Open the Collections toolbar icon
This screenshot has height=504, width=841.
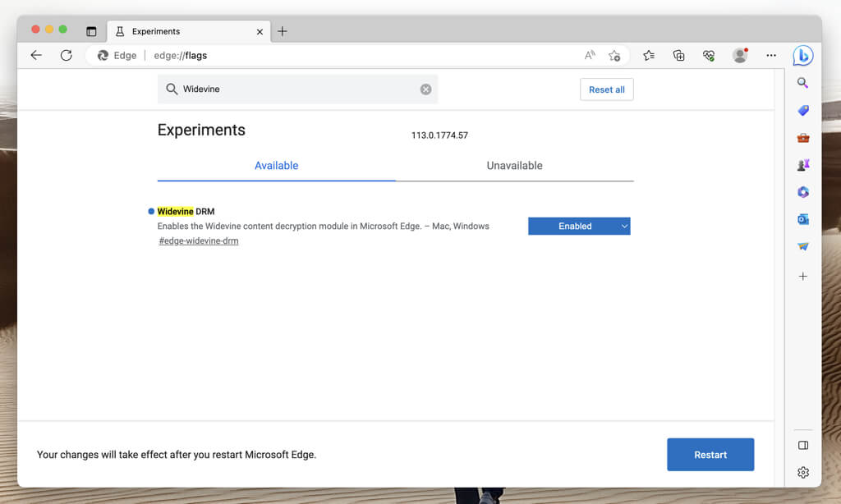678,56
